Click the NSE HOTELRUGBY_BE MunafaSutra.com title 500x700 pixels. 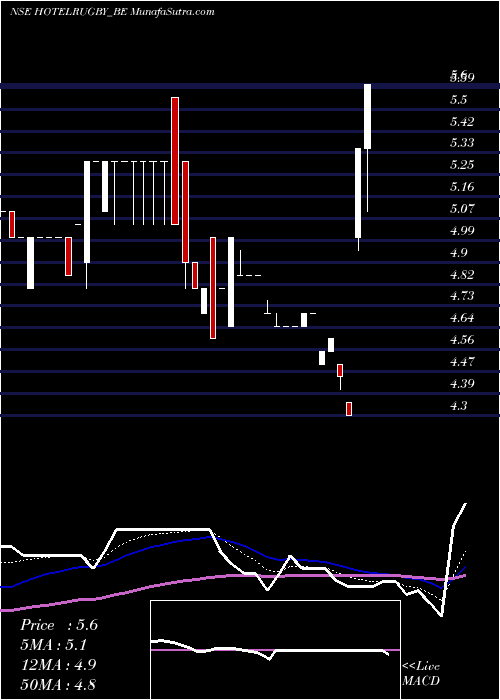pos(112,12)
